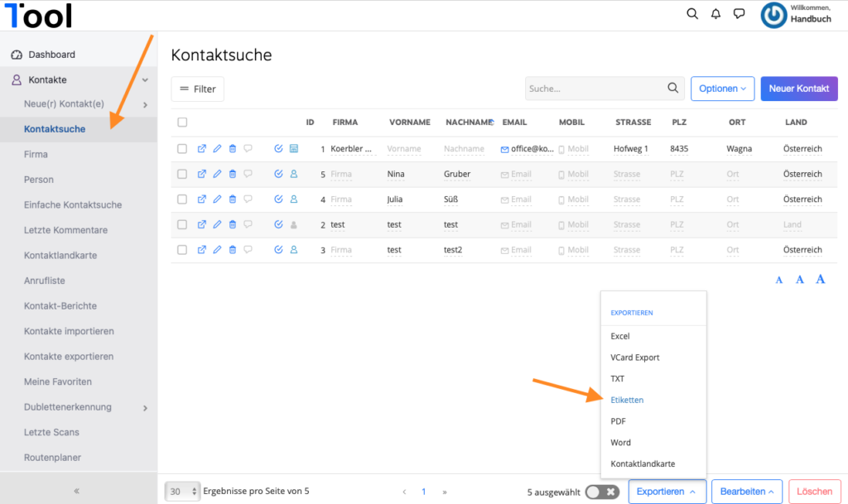Select VCard Export in export menu
Screen dimensions: 848x504
[x=635, y=357]
